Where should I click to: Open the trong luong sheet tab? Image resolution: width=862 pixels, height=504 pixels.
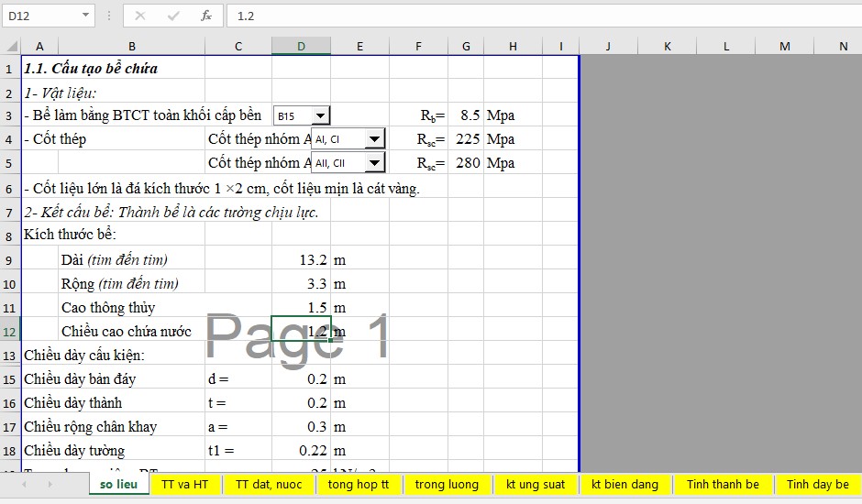pyautogui.click(x=447, y=484)
